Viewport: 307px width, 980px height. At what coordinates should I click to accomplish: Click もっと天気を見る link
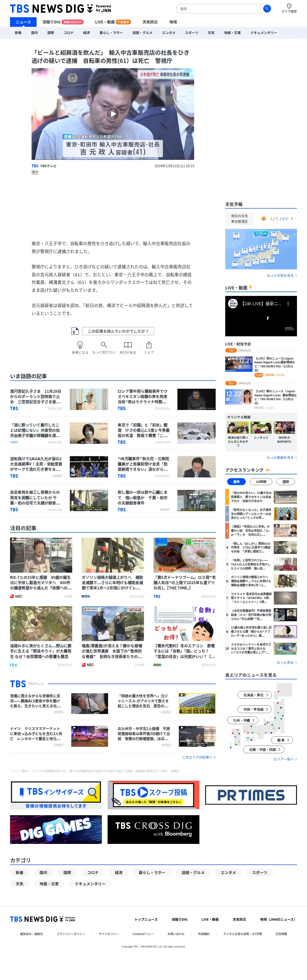point(281,275)
